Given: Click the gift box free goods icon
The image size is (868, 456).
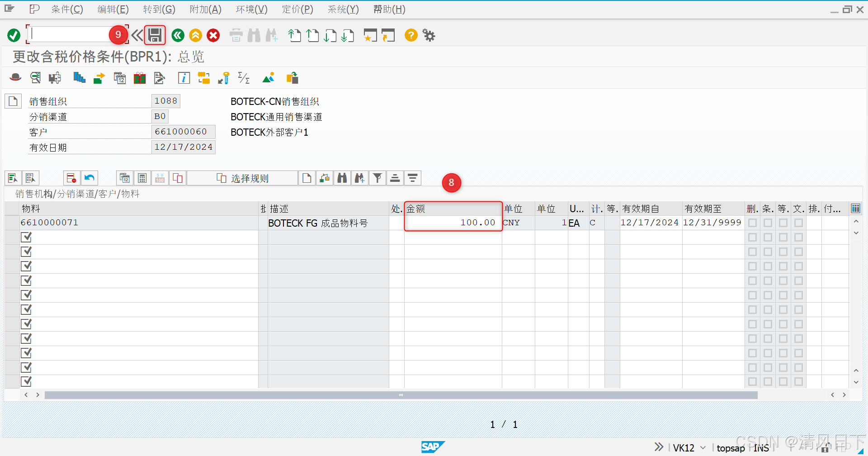Looking at the screenshot, I should [x=140, y=78].
